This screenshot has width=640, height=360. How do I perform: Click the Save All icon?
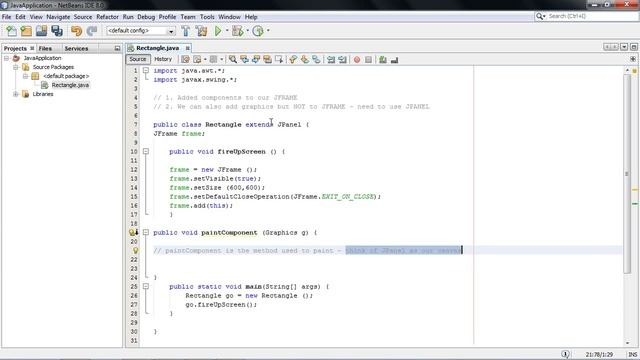(57, 31)
